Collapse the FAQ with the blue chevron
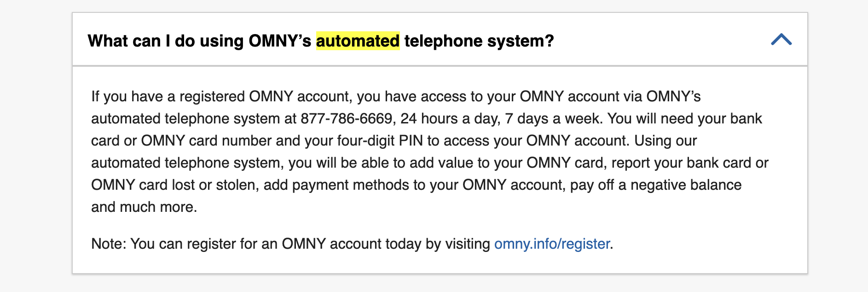This screenshot has width=868, height=292. 781,40
